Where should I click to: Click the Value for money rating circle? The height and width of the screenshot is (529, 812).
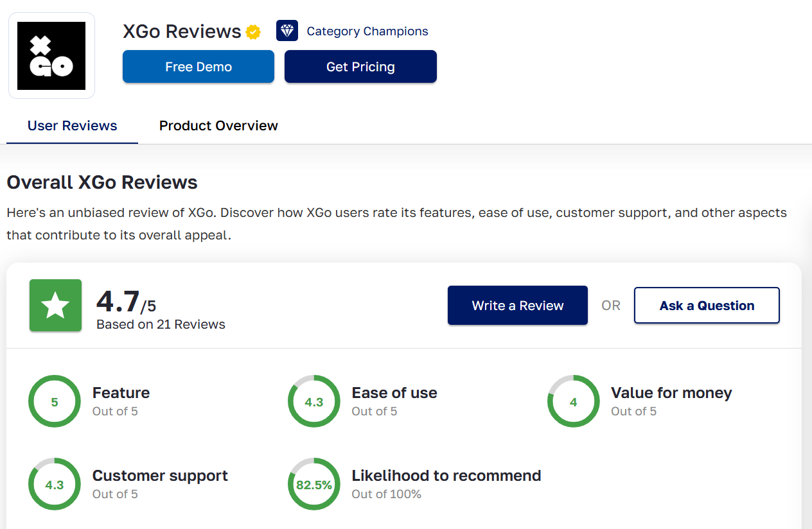tap(574, 402)
